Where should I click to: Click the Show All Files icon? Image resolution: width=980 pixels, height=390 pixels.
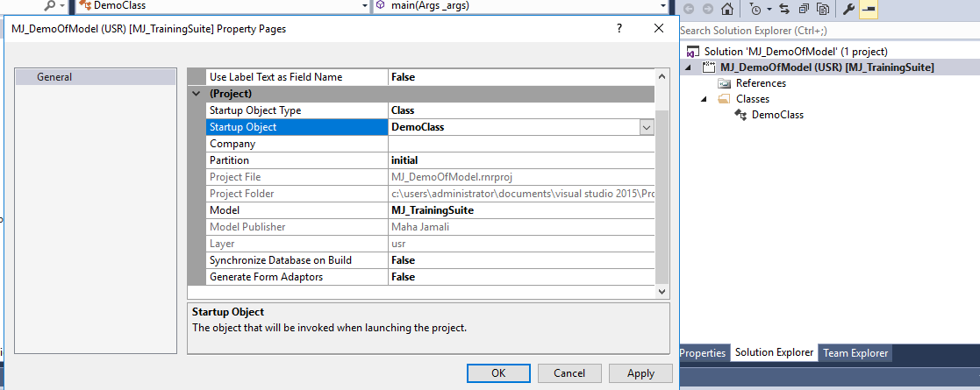(823, 9)
